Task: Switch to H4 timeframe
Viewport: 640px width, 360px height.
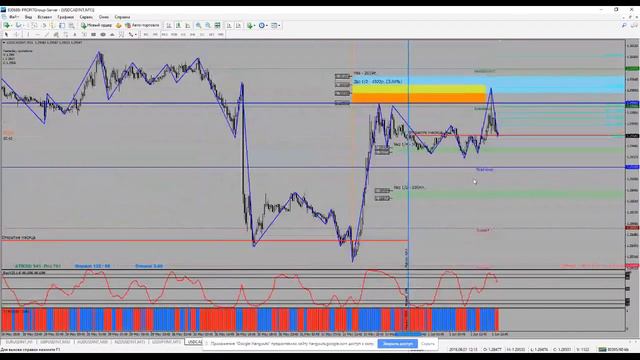Action: coord(192,35)
